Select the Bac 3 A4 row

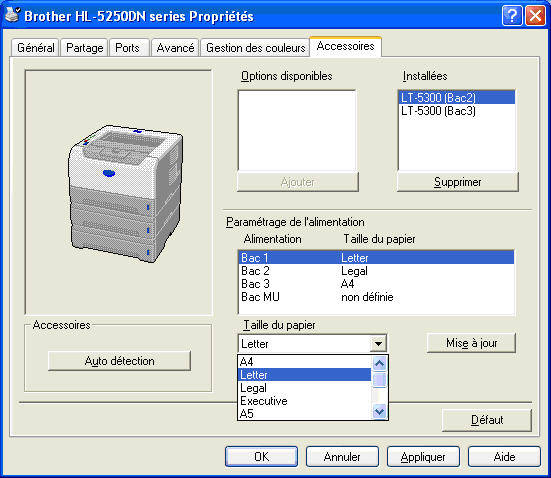pyautogui.click(x=376, y=284)
